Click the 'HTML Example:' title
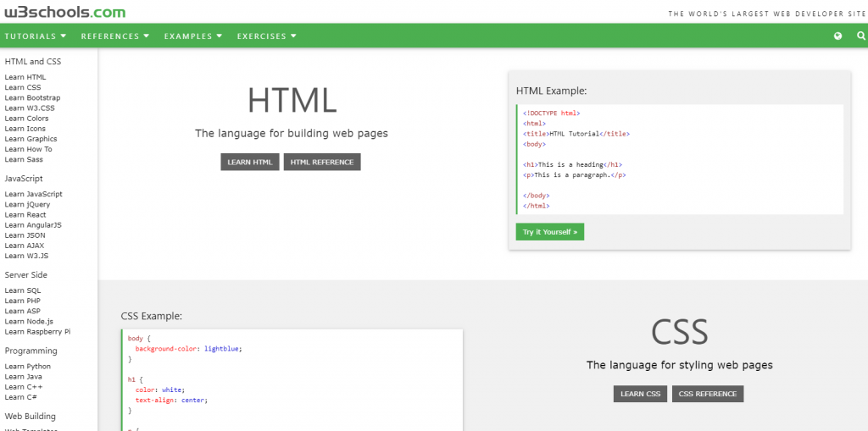The width and height of the screenshot is (868, 431). click(551, 91)
